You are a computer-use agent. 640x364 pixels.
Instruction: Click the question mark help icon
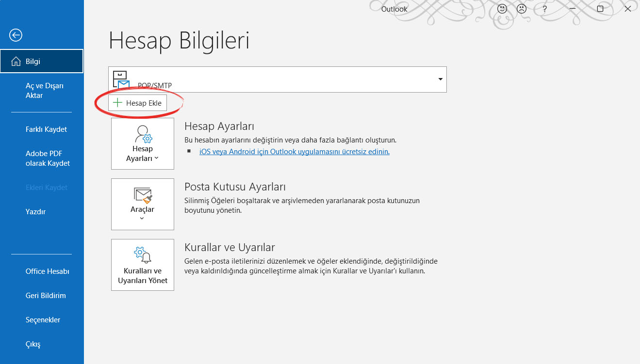[x=545, y=9]
